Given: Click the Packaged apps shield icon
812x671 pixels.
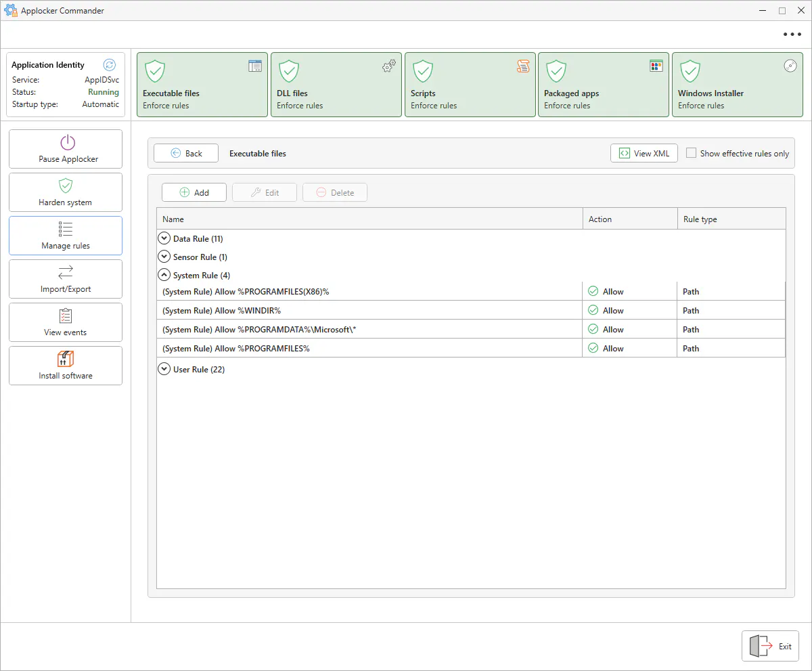Looking at the screenshot, I should point(556,70).
